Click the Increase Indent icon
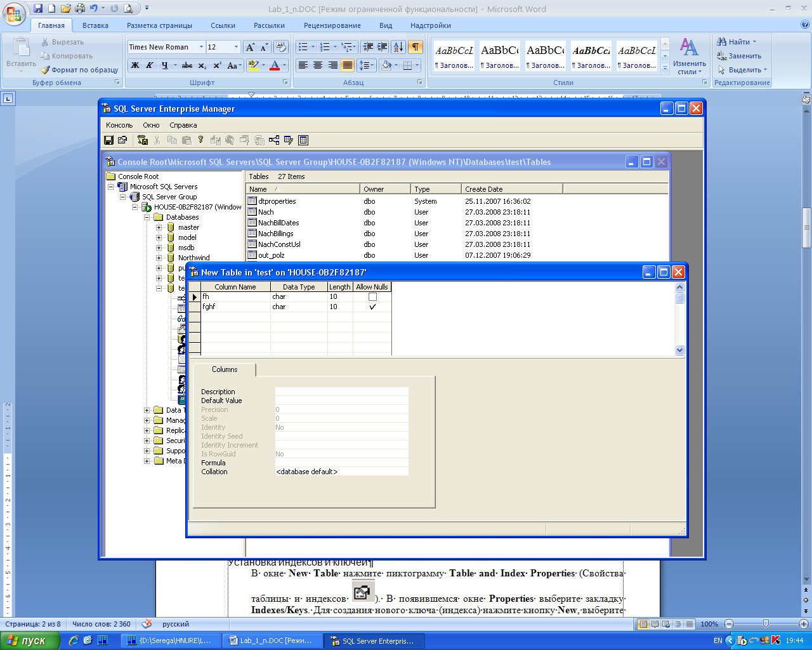The image size is (812, 650). [382, 47]
